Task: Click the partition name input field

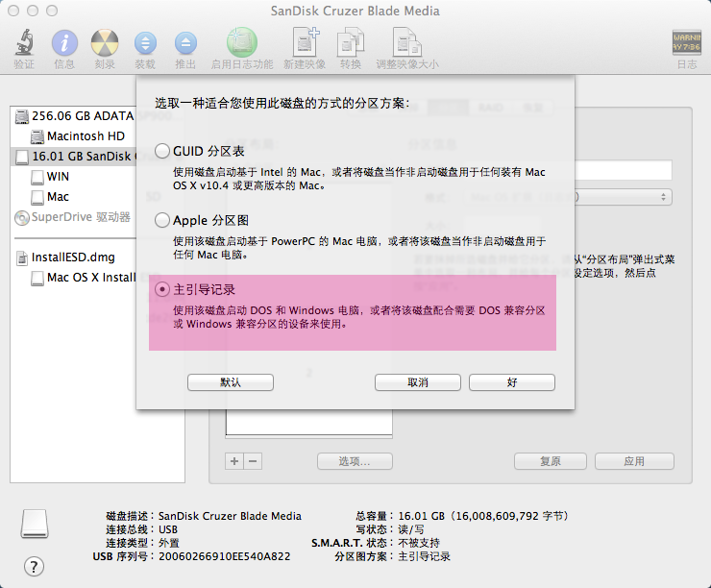Action: (x=624, y=170)
